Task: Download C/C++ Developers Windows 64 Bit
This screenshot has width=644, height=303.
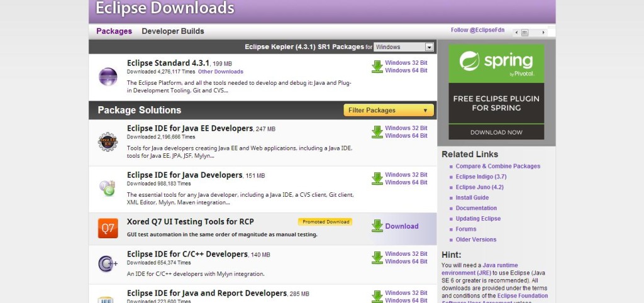Action: 406,261
